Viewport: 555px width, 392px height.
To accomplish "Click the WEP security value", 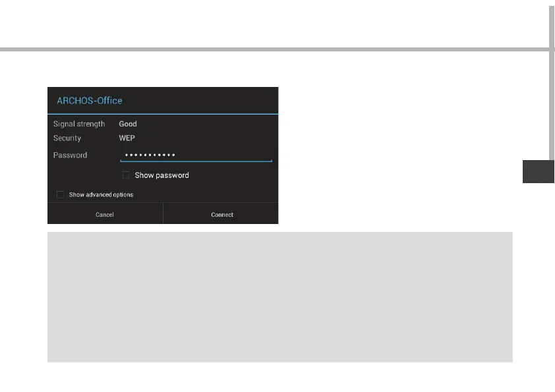I will (x=127, y=138).
